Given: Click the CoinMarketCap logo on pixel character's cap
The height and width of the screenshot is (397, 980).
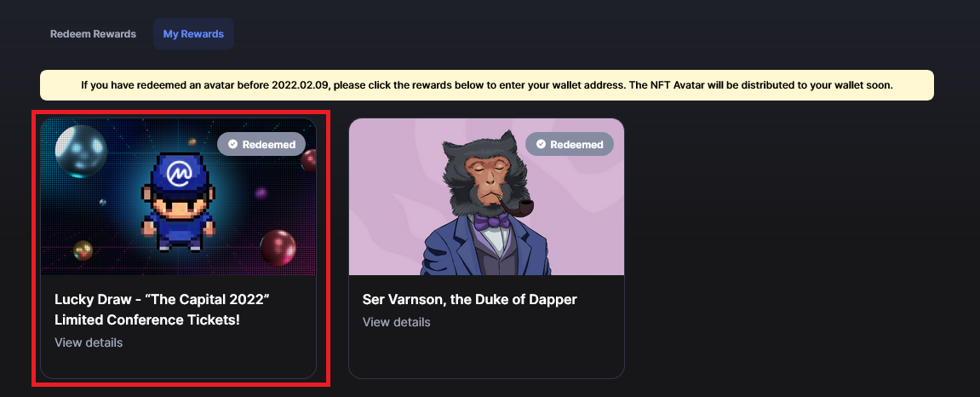Looking at the screenshot, I should [179, 170].
